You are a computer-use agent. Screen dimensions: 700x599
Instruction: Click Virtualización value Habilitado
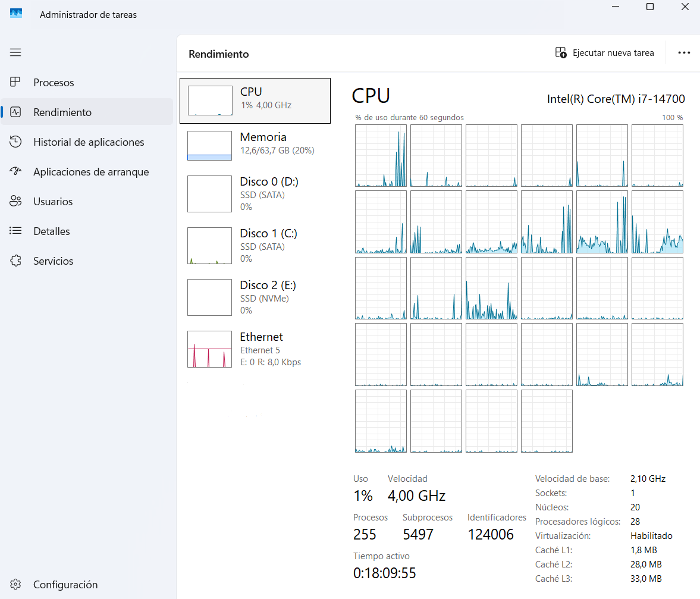tap(651, 535)
